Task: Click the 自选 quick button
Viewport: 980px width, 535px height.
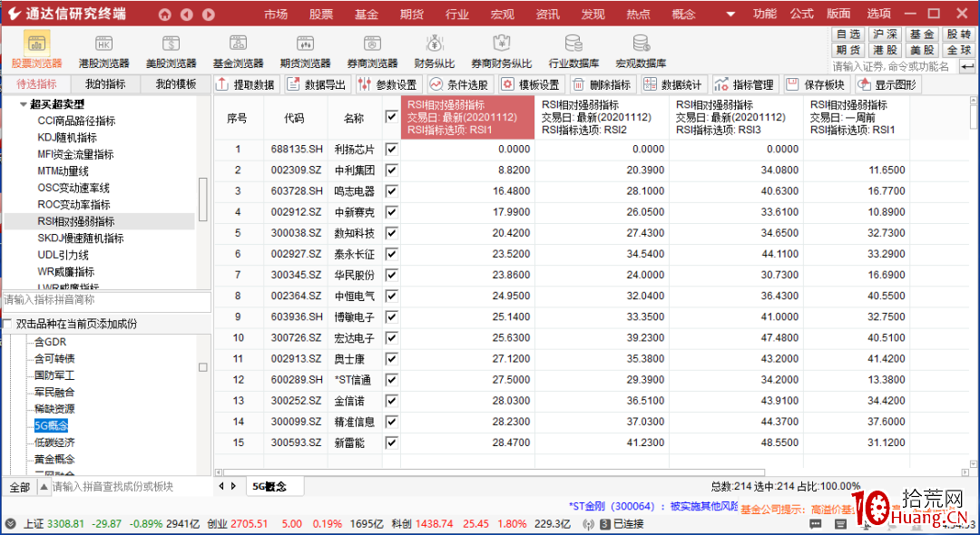Action: (x=848, y=34)
